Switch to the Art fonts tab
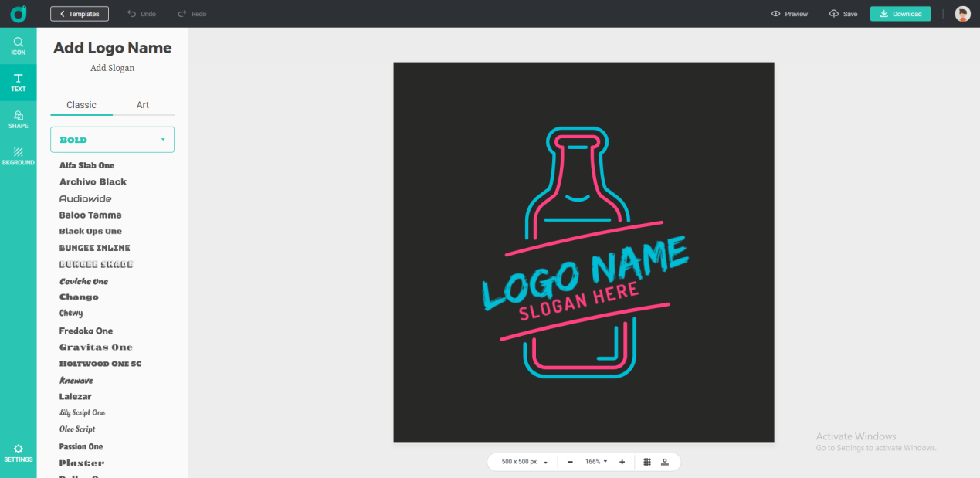Screen dimensions: 980x478 tap(143, 105)
